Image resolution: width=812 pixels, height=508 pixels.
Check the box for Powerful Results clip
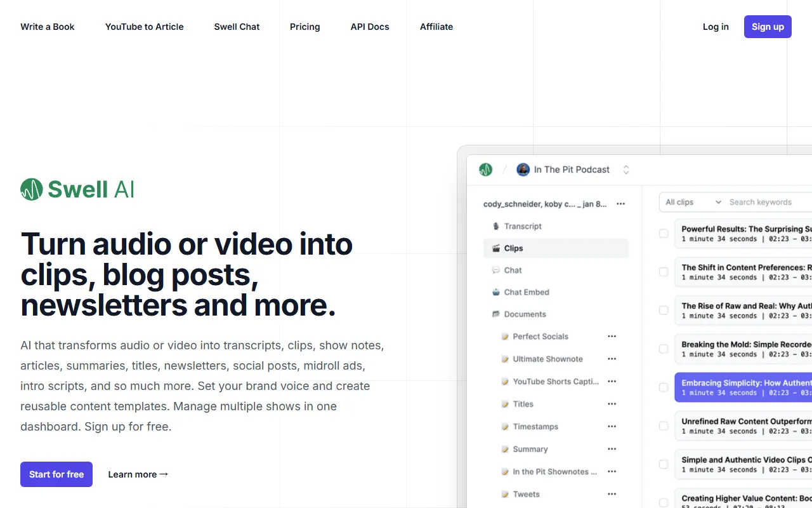pos(664,234)
